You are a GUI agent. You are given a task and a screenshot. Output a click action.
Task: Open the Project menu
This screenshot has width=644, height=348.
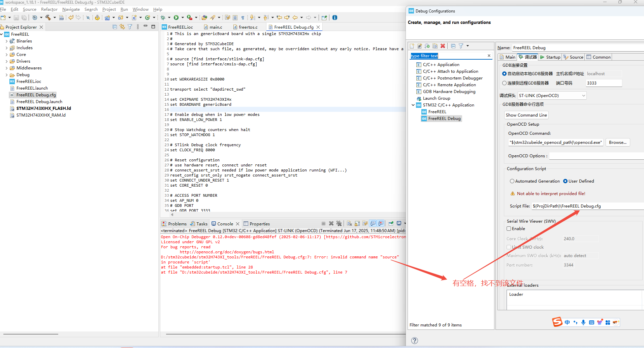tap(109, 9)
